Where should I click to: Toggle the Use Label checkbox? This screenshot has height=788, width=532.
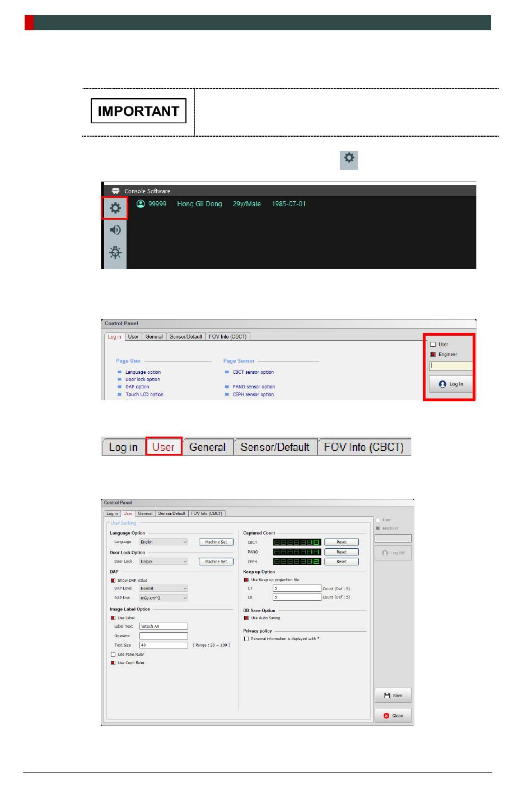(x=113, y=618)
